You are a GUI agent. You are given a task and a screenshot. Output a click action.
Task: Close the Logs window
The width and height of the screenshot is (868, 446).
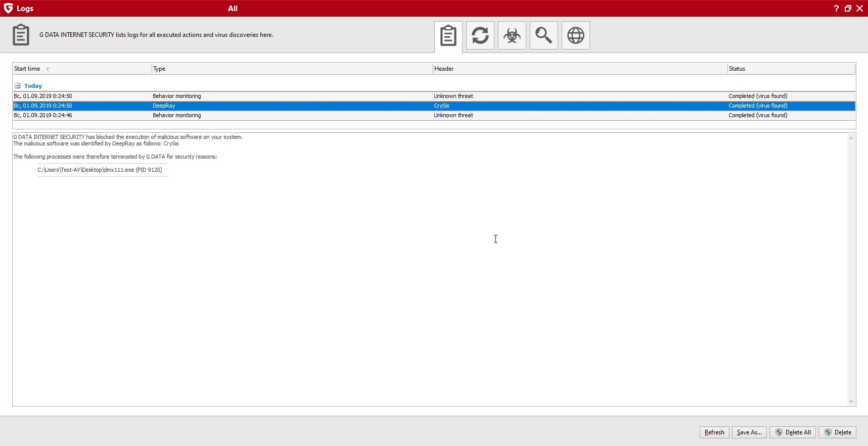click(859, 8)
